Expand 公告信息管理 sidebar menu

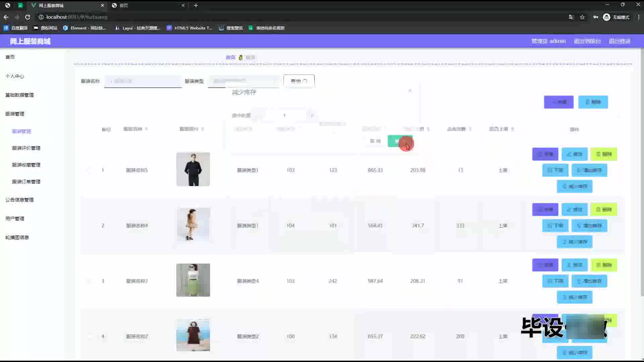coord(19,200)
